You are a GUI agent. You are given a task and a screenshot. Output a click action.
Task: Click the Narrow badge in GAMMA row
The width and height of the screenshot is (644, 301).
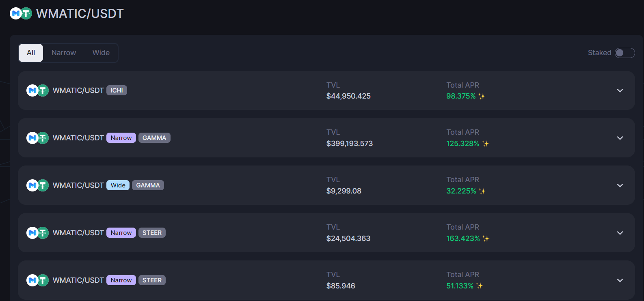[121, 138]
